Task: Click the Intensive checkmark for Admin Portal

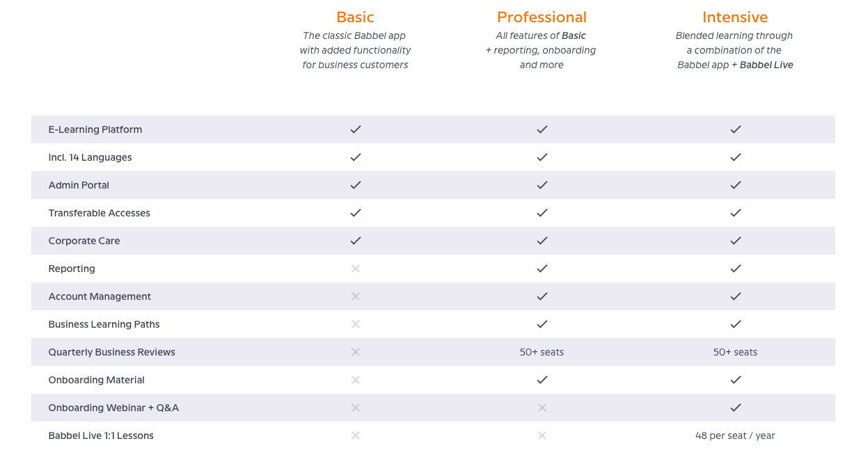Action: tap(736, 185)
